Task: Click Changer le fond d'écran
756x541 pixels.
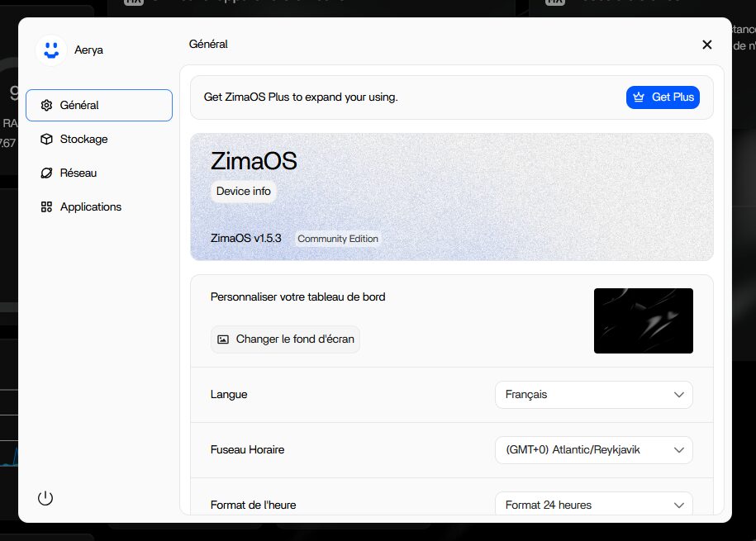Action: (x=285, y=339)
